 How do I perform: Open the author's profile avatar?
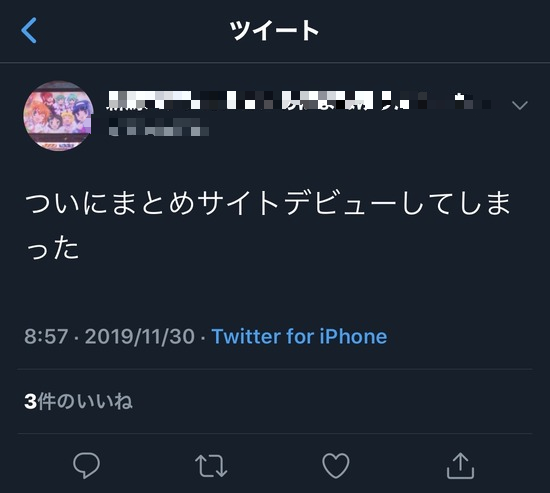(x=58, y=116)
